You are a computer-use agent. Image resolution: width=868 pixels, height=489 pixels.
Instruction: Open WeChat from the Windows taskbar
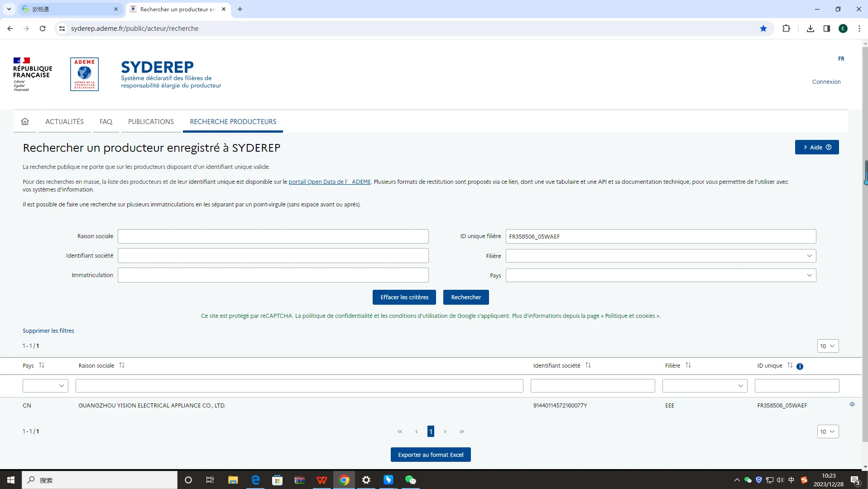[x=410, y=480]
